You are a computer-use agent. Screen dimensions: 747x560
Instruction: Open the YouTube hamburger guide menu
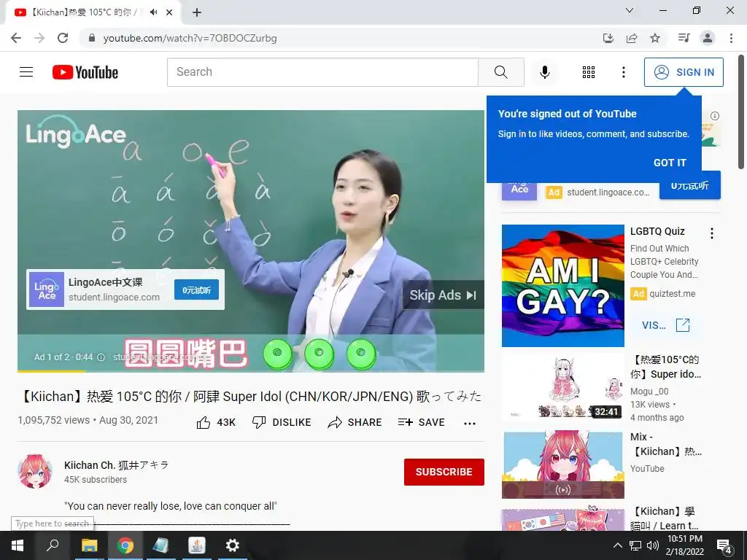pyautogui.click(x=26, y=72)
